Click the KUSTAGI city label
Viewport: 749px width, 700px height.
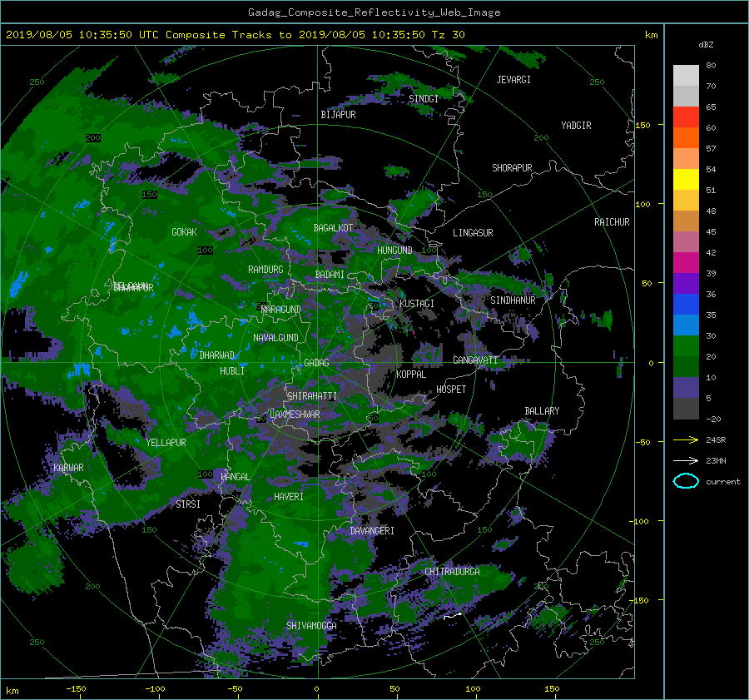417,304
